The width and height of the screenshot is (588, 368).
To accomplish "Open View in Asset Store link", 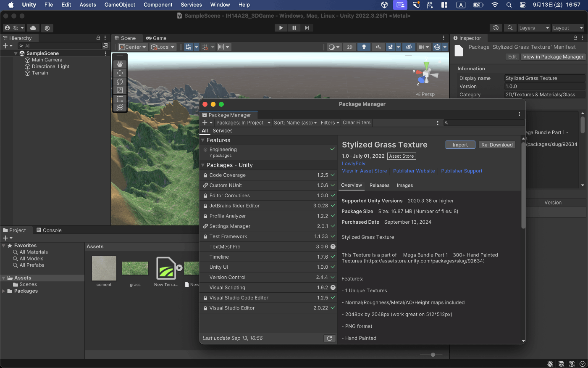I will pyautogui.click(x=365, y=171).
